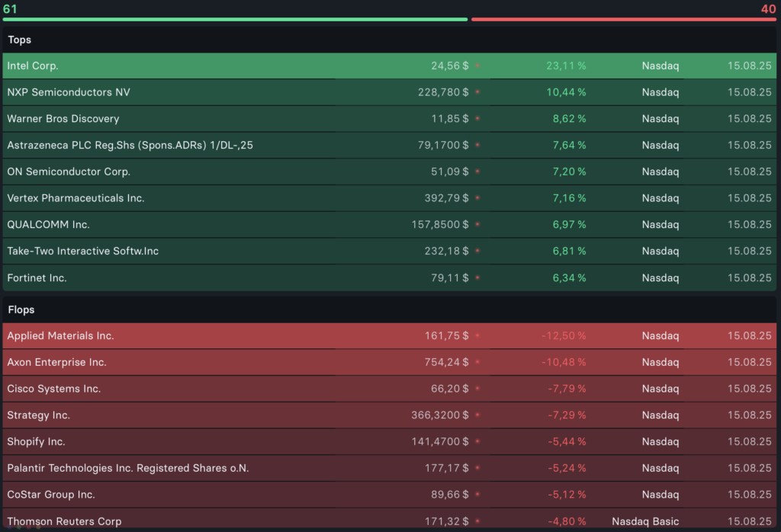Viewport: 781px width, 532px height.
Task: Click Thomson Reuters Corp name
Action: click(x=64, y=521)
